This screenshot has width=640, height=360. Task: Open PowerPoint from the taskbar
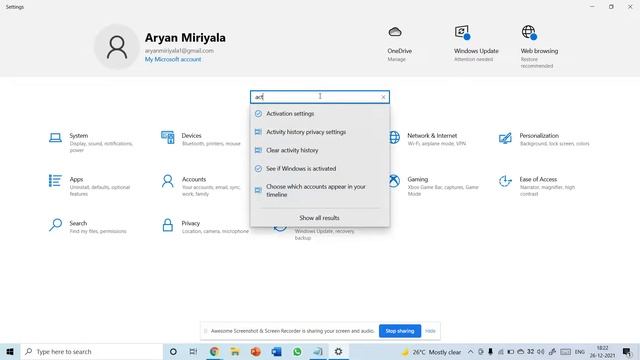256,351
